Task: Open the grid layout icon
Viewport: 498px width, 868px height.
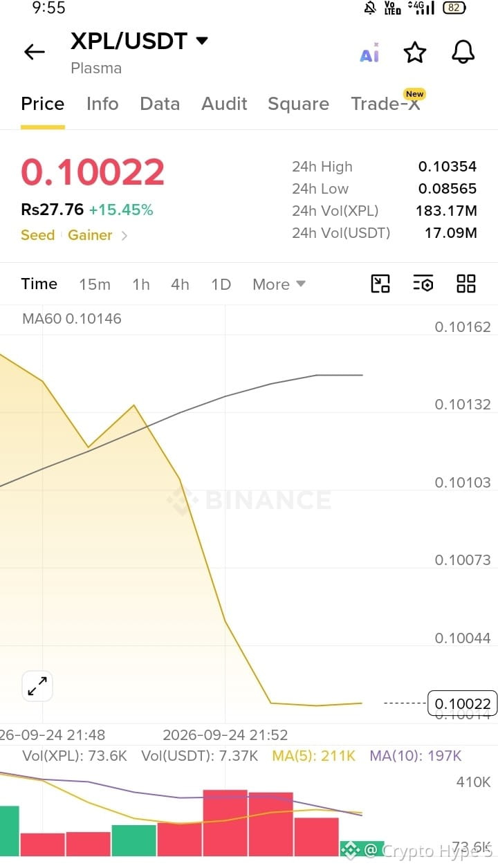Action: [466, 284]
